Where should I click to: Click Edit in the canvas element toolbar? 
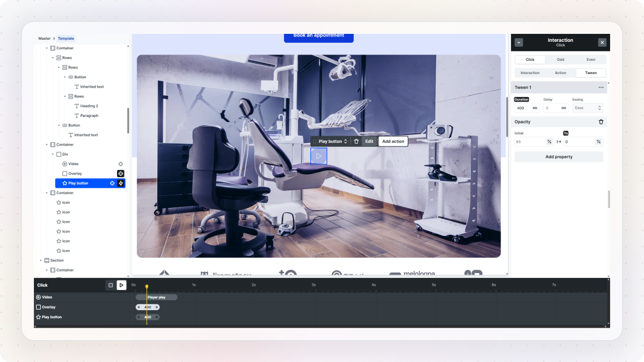(369, 141)
